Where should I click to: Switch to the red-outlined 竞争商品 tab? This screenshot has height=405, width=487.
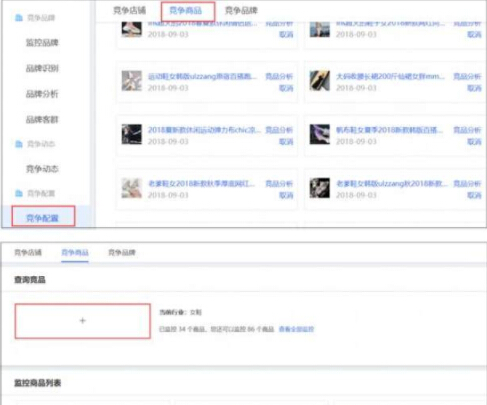[186, 10]
